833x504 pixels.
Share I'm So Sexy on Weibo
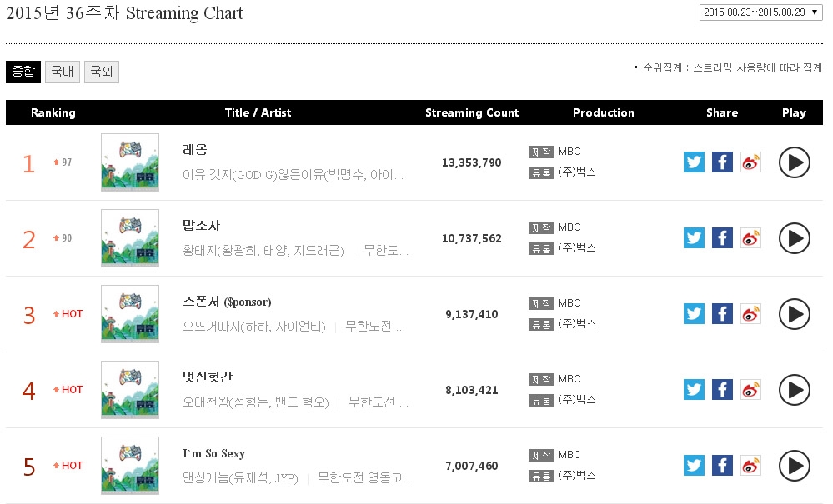(750, 466)
